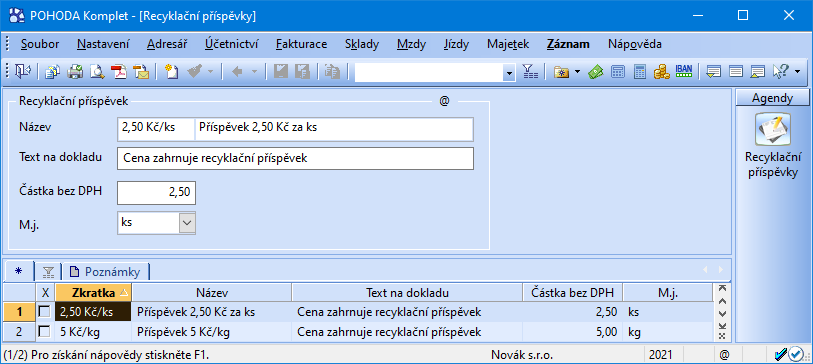Click the Agendy panel header button

pyautogui.click(x=772, y=97)
